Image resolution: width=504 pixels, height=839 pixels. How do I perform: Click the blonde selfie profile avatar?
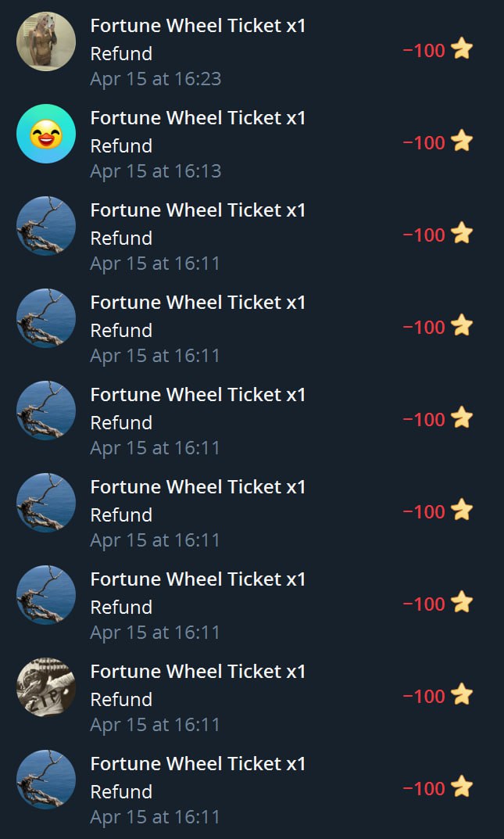click(46, 41)
